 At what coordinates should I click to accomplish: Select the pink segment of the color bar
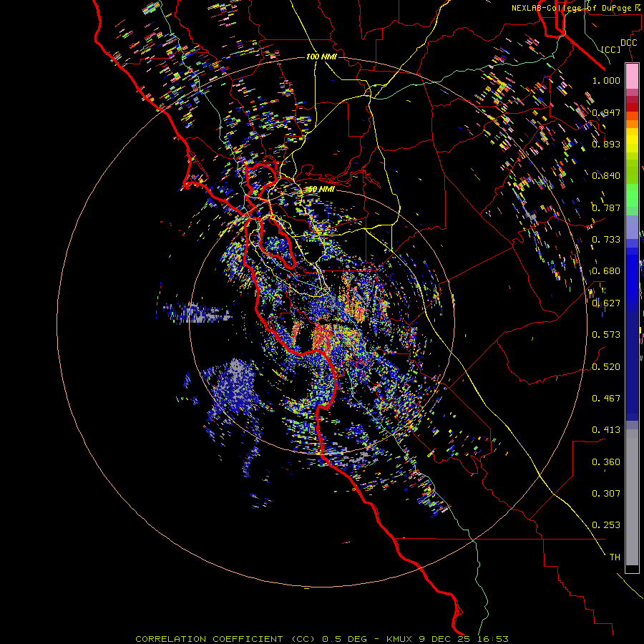[632, 77]
